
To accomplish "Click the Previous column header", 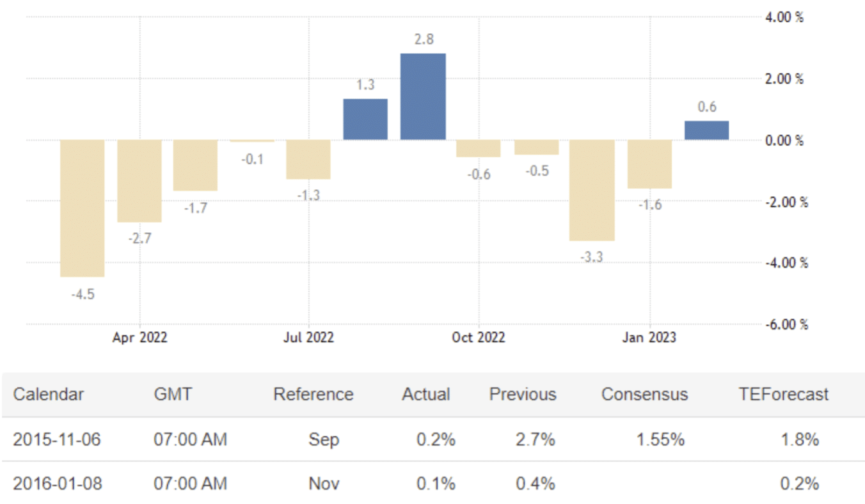I will click(523, 394).
